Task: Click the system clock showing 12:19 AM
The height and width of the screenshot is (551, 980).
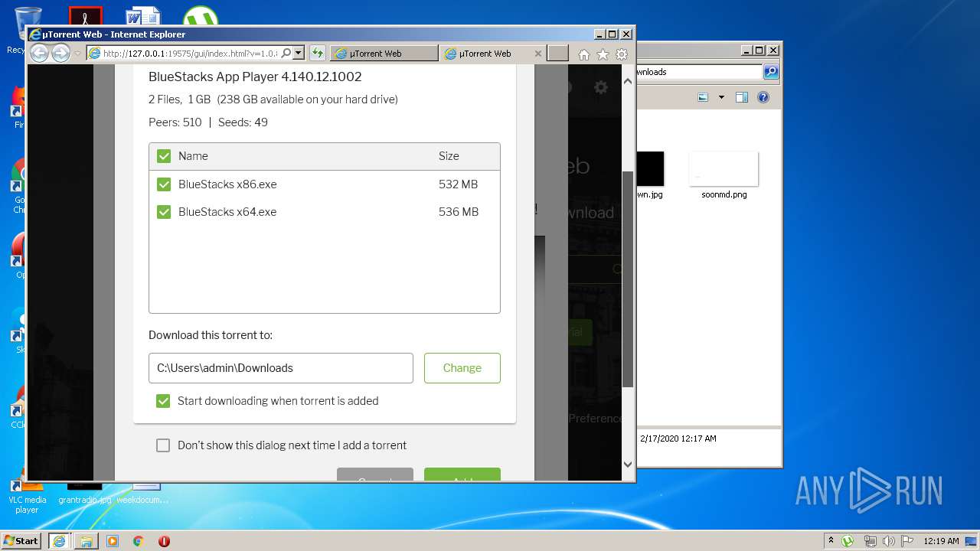Action: pyautogui.click(x=941, y=541)
